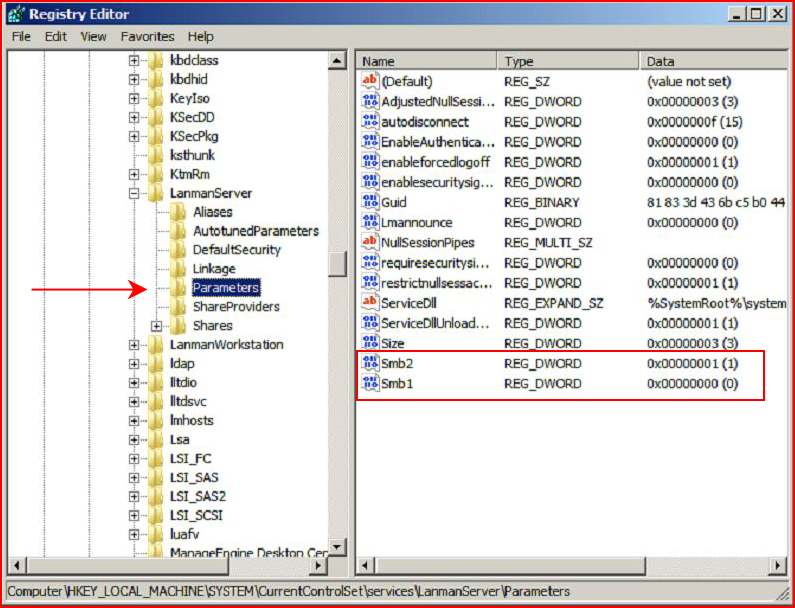Click the LanmanServer folder icon
The height and width of the screenshot is (608, 795).
[155, 193]
